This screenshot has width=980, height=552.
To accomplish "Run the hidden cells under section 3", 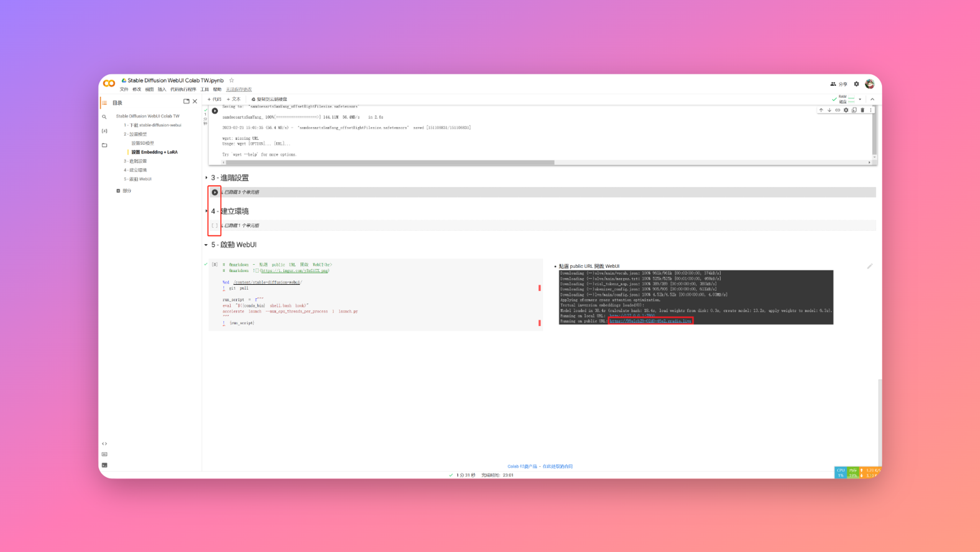I will point(215,192).
